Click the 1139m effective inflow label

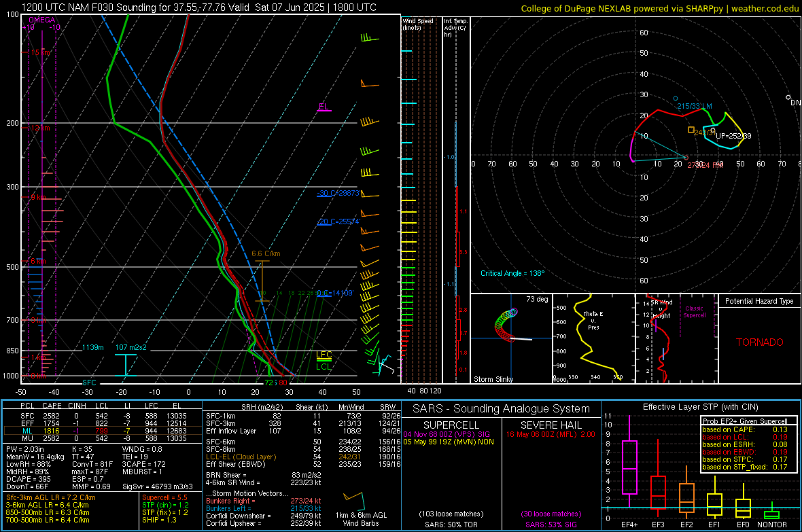(92, 347)
